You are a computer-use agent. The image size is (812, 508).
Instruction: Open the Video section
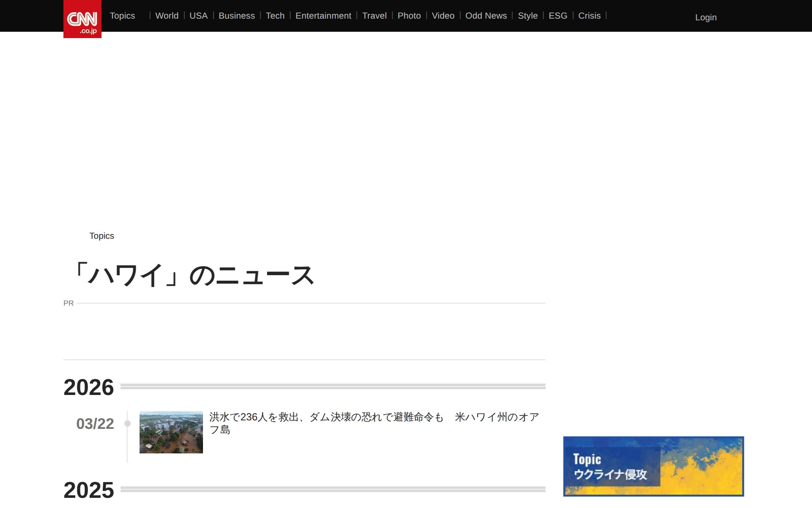(x=443, y=16)
